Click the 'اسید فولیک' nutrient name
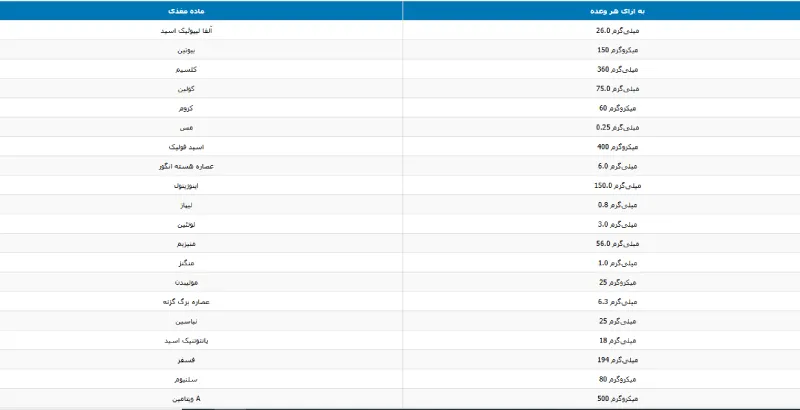The height and width of the screenshot is (410, 800). click(186, 147)
